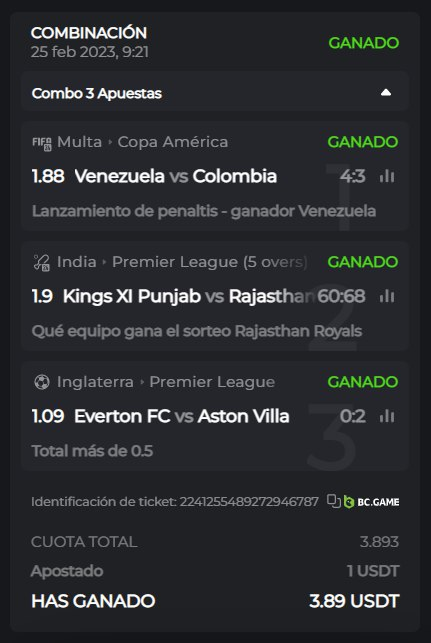Click the top GANADO status label

[x=364, y=43]
